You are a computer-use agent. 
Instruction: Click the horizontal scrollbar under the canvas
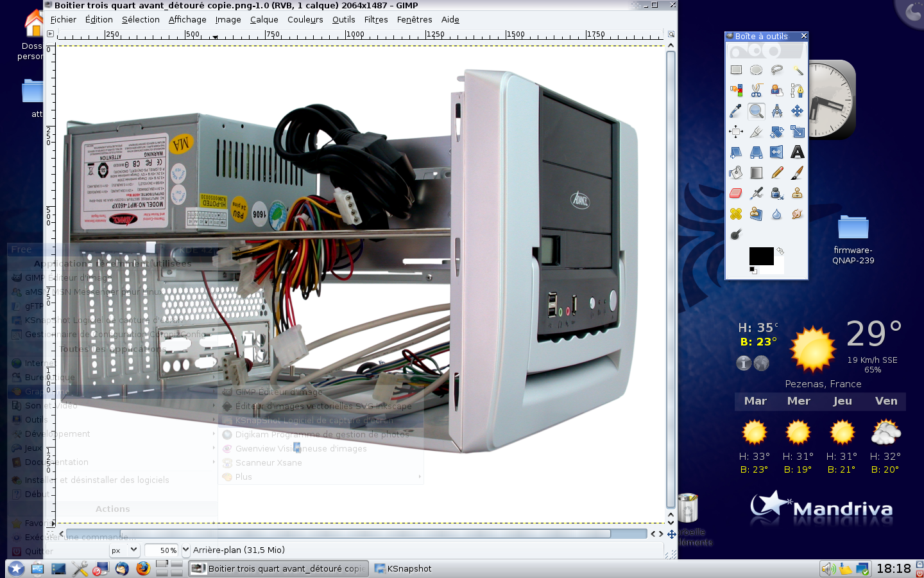366,534
